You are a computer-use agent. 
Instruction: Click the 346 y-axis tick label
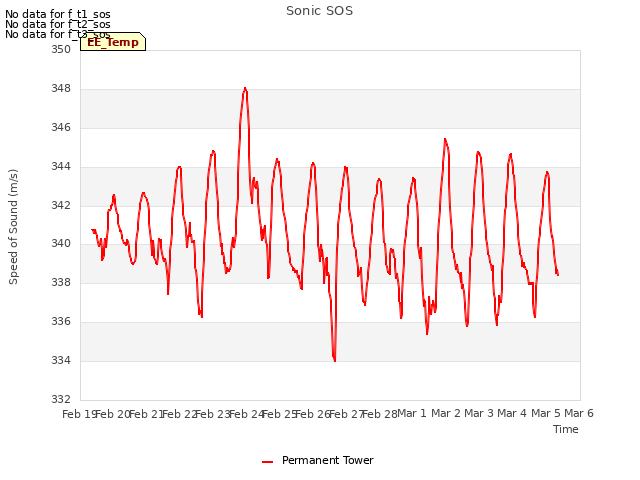coord(61,127)
